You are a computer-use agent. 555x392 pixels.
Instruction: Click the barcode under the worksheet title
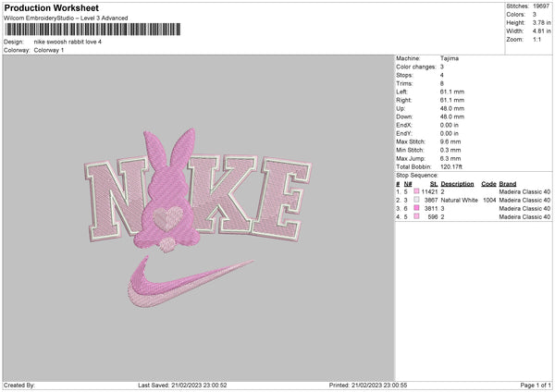pos(92,30)
